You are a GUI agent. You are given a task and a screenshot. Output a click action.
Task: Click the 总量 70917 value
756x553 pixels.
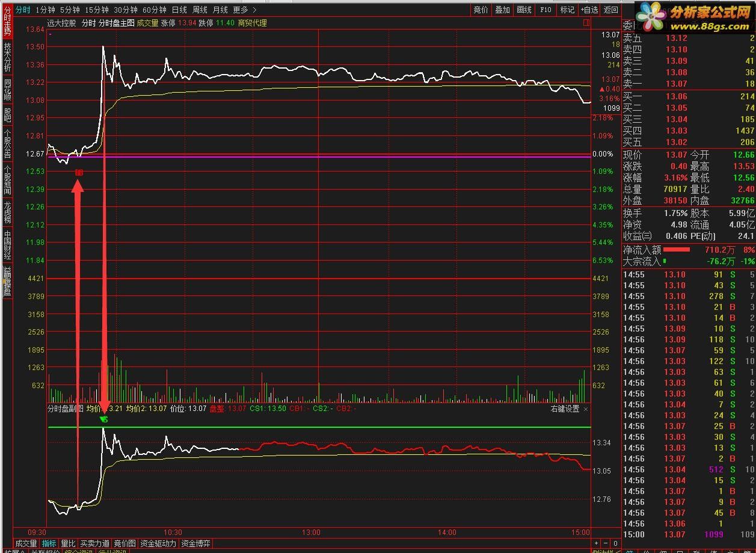[x=675, y=190]
